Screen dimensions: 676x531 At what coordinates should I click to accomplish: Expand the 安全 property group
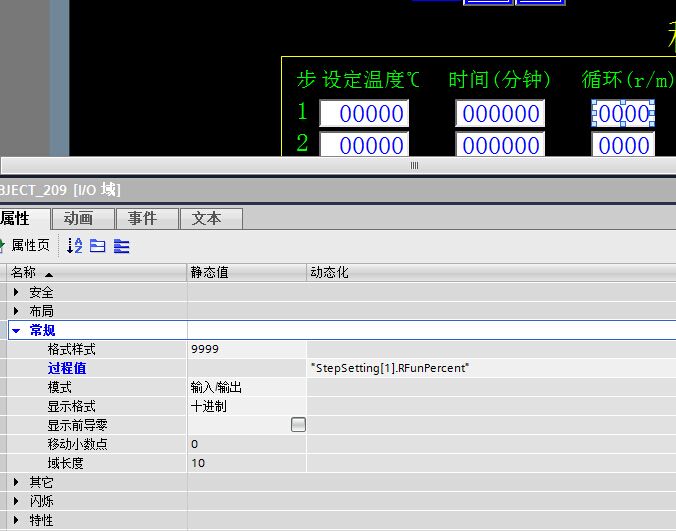click(x=16, y=292)
